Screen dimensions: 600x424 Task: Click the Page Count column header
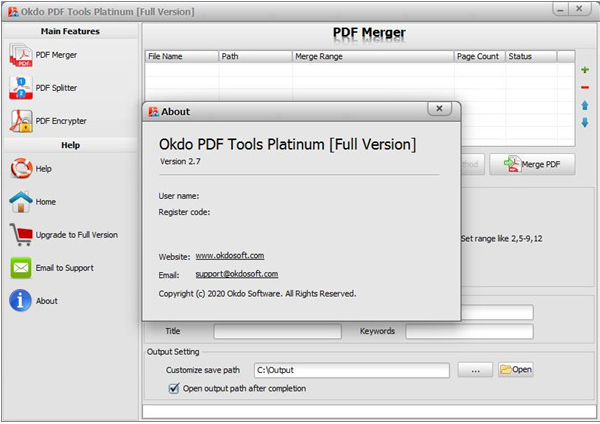tap(479, 57)
